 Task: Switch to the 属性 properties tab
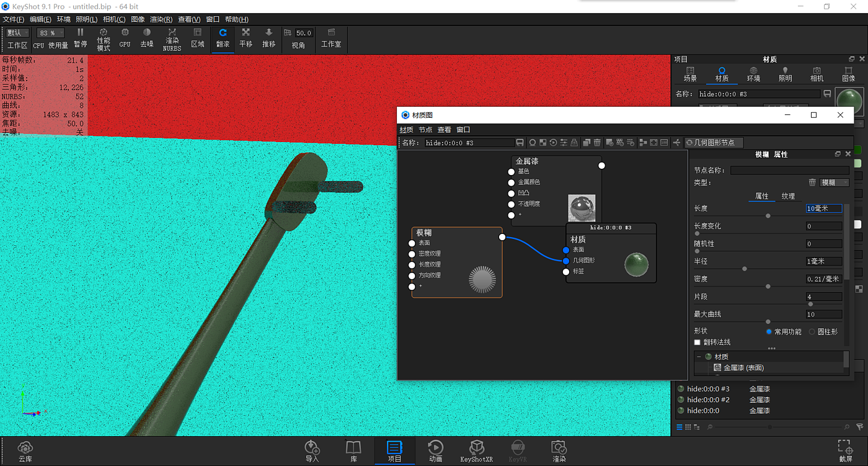pyautogui.click(x=761, y=196)
